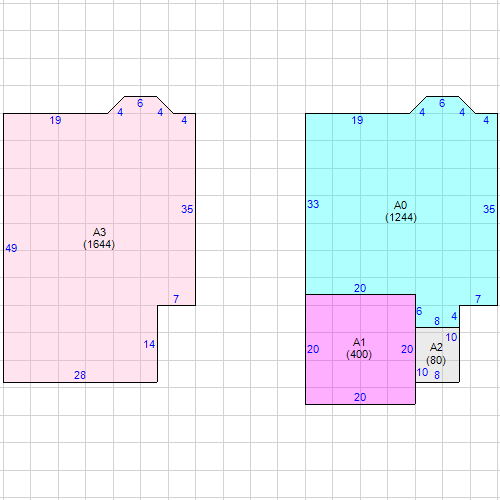Viewport: 500px width, 500px height.
Task: Select the A1 (400) area label
Action: [x=359, y=348]
